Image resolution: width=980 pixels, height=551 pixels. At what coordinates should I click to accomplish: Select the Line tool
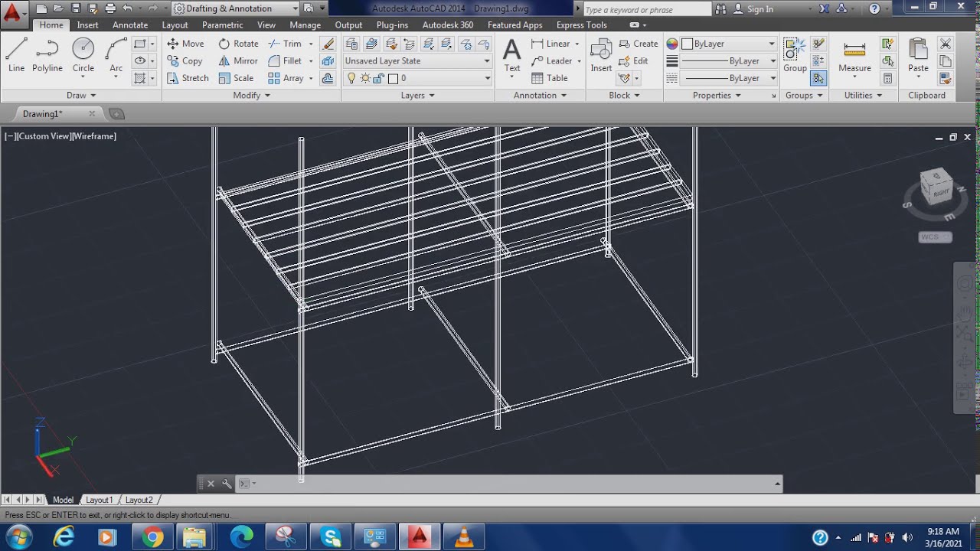[x=16, y=55]
